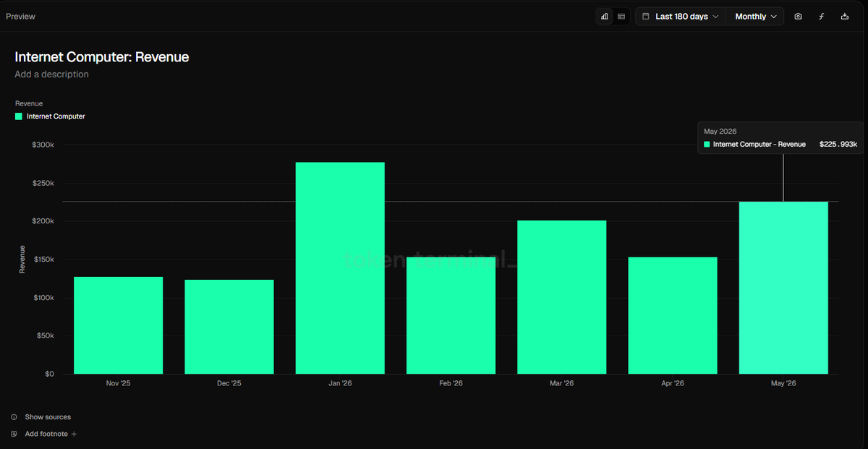The width and height of the screenshot is (868, 449).
Task: Click the vertical Revenue axis title
Action: click(x=22, y=260)
